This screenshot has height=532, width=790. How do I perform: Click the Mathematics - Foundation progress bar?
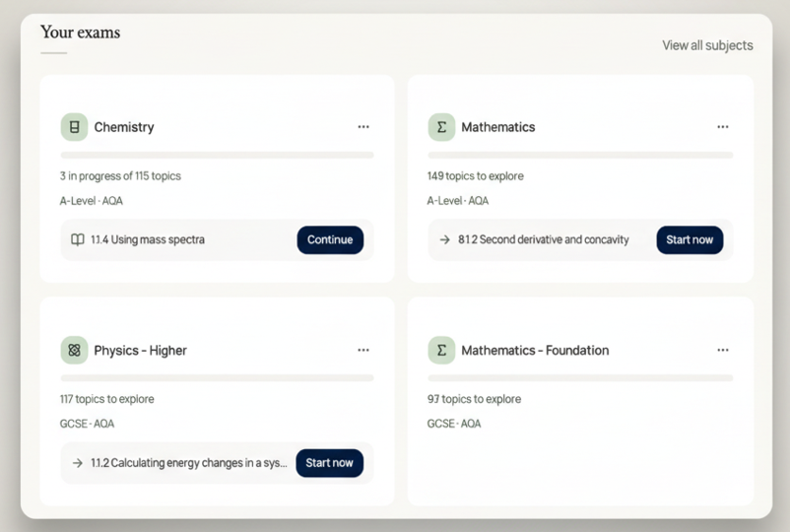click(x=580, y=378)
